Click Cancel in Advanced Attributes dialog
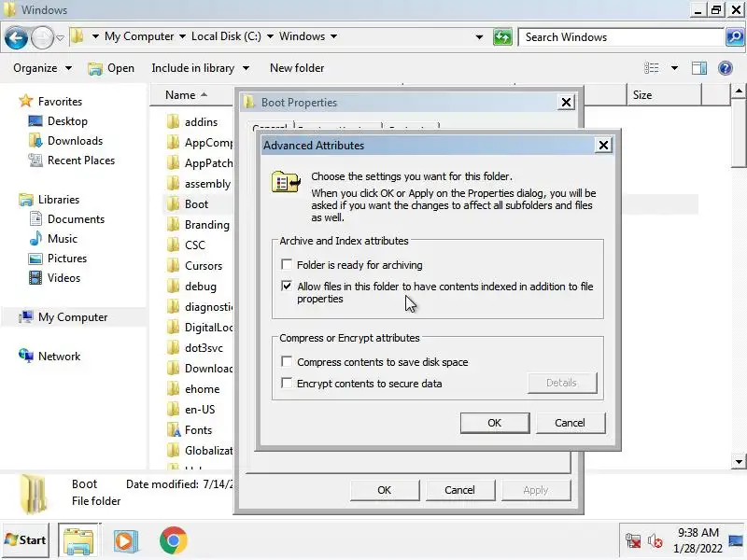747x560 pixels. tap(570, 423)
